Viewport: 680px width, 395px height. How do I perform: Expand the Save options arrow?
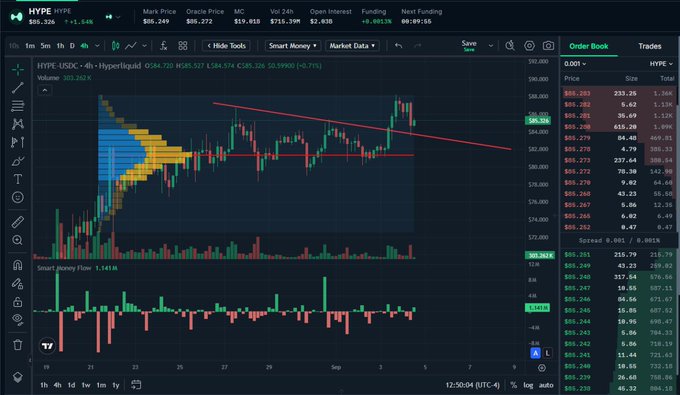click(490, 46)
